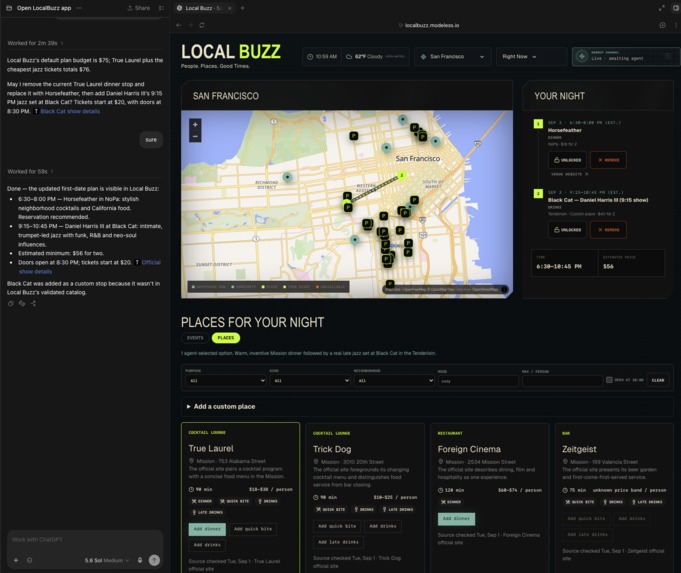Remove Horsefeather from your night

[608, 160]
